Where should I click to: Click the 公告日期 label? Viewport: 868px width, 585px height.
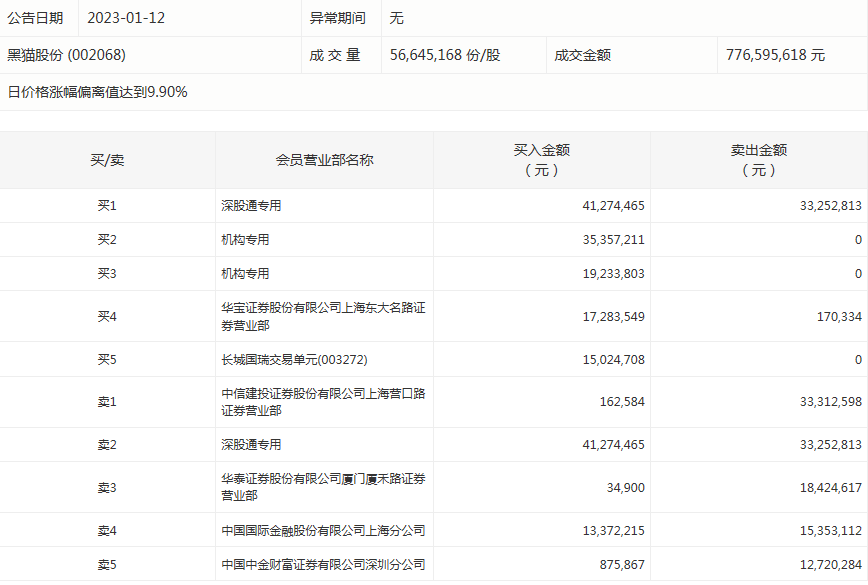tap(35, 18)
